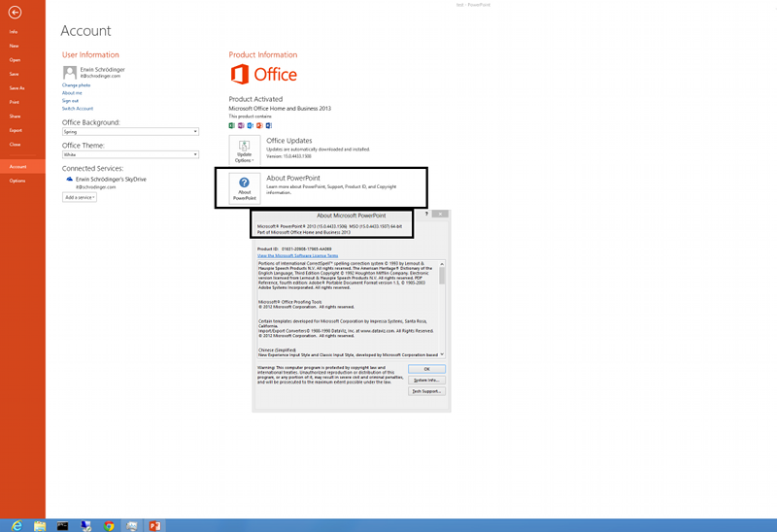Click the dialog help question mark
The width and height of the screenshot is (777, 532).
tap(426, 214)
